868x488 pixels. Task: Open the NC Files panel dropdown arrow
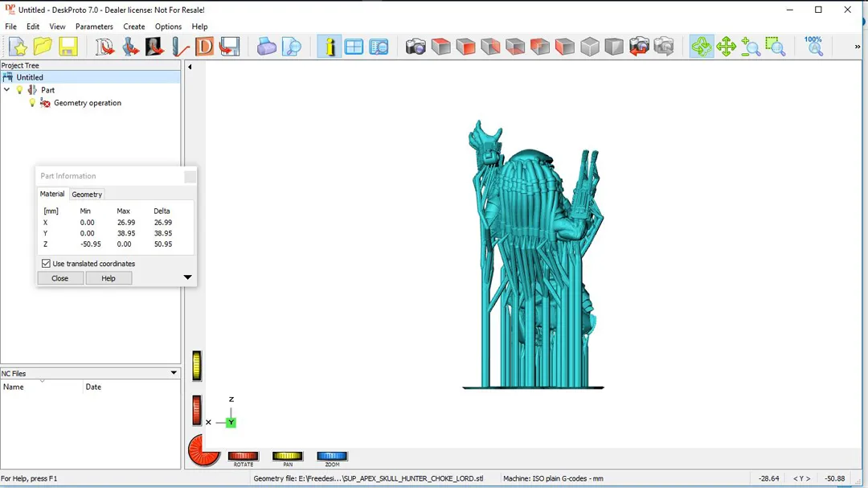(x=174, y=373)
